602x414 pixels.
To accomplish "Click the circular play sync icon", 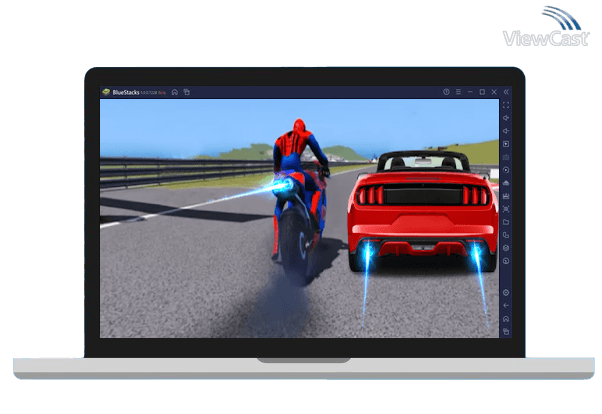I will point(506,170).
